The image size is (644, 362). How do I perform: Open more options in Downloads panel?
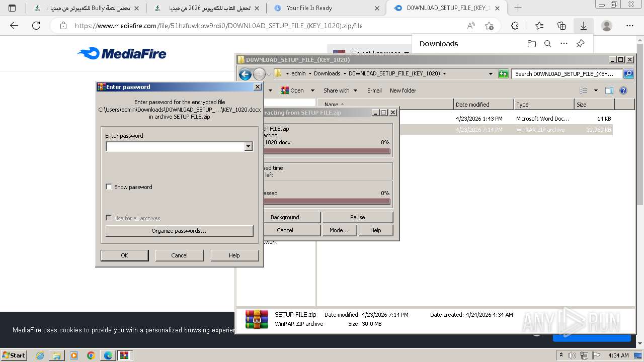pos(564,44)
